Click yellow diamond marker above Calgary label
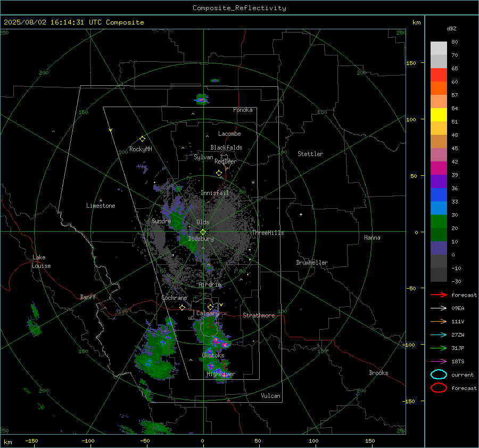Viewport: 479px width, 448px height. click(210, 307)
